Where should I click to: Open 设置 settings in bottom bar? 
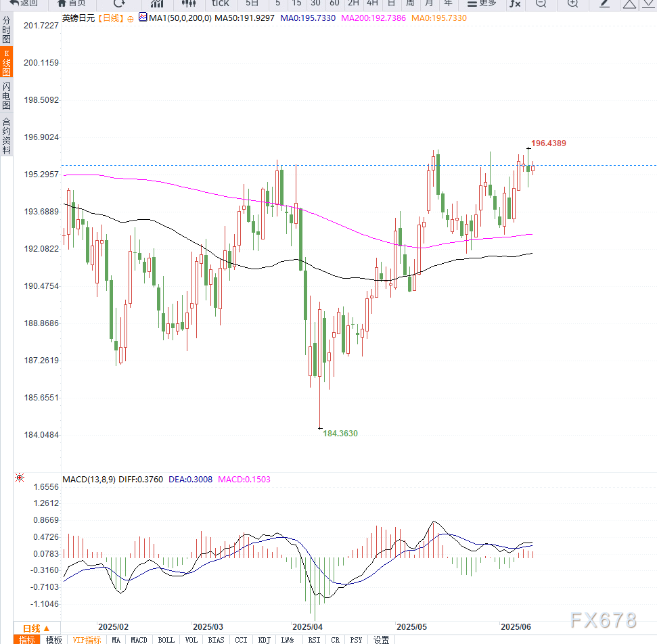coord(381,639)
